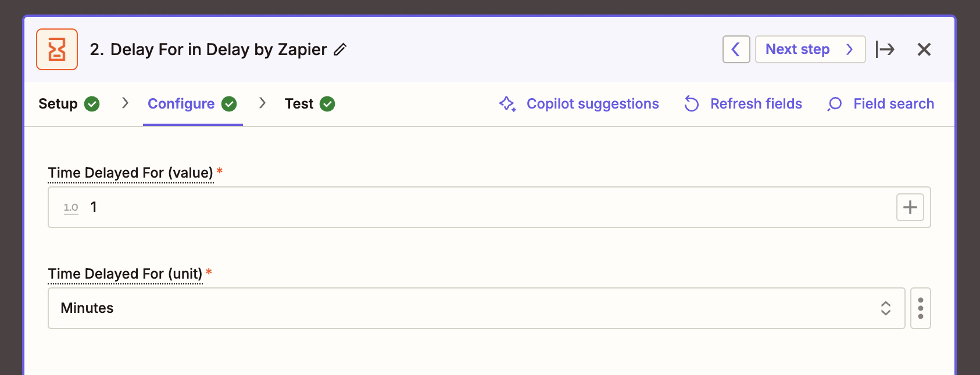Click the Copilot suggestions link
This screenshot has height=375, width=980.
click(592, 104)
